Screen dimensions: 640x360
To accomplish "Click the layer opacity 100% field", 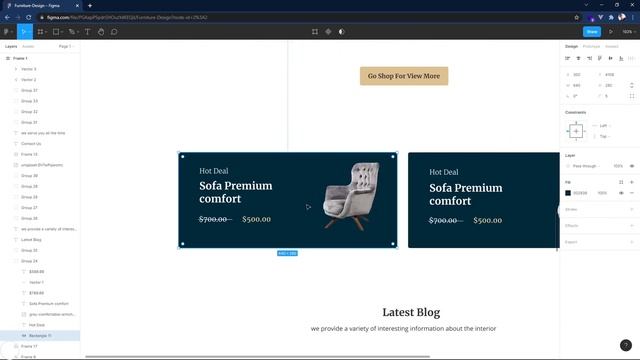I will coord(618,166).
